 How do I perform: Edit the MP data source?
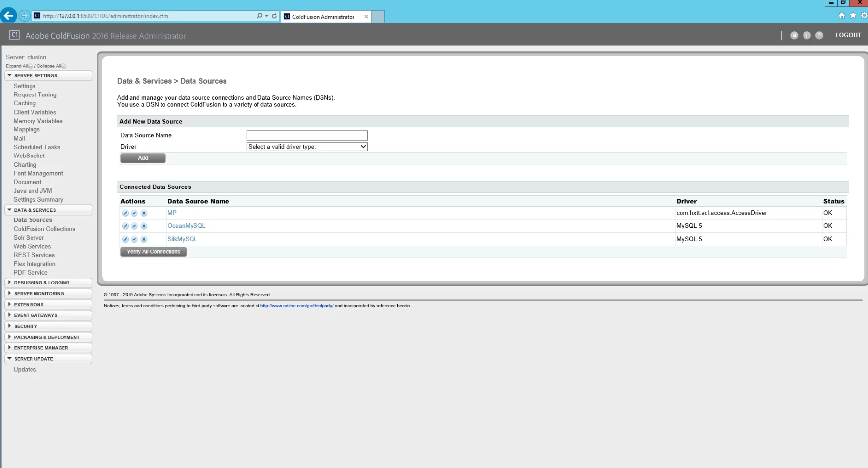[125, 213]
